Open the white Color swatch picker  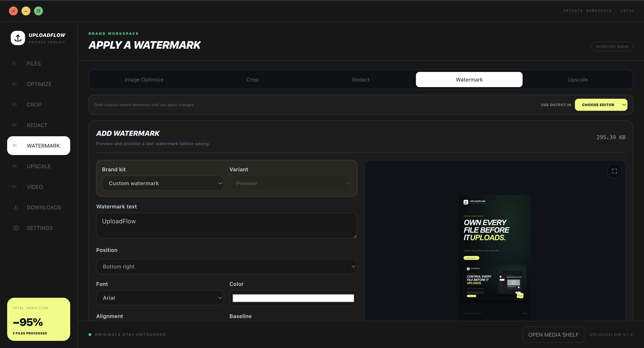pyautogui.click(x=293, y=298)
